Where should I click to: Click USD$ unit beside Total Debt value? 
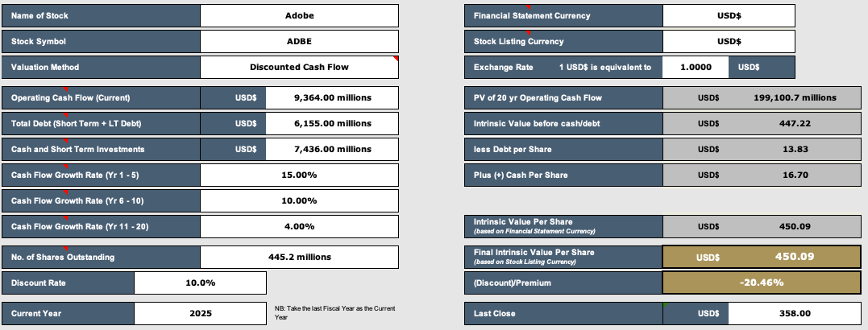[x=246, y=123]
